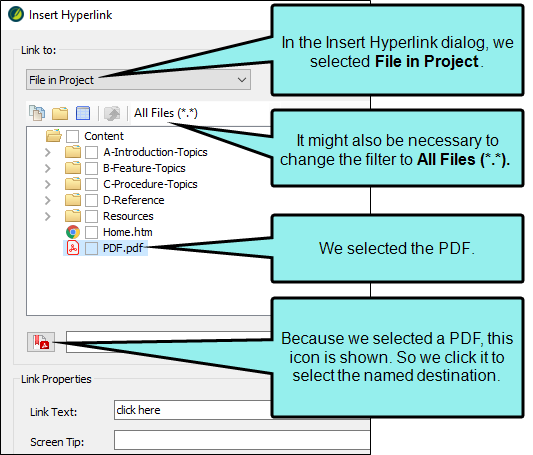Select C-Procedure-Topics folder label

coord(150,184)
